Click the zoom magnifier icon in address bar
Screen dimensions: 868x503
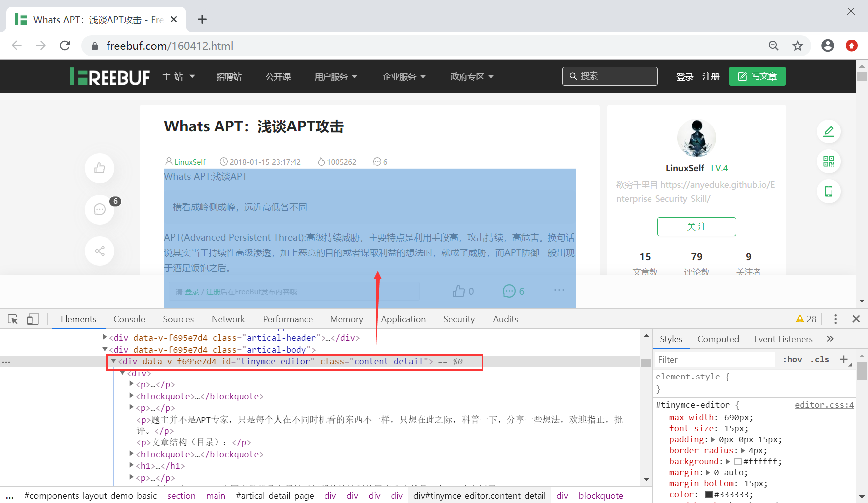tap(773, 46)
